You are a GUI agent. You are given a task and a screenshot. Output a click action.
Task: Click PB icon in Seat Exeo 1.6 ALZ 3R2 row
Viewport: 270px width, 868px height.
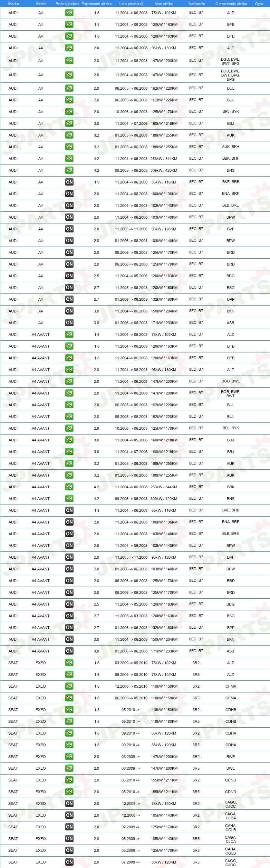pos(69,663)
